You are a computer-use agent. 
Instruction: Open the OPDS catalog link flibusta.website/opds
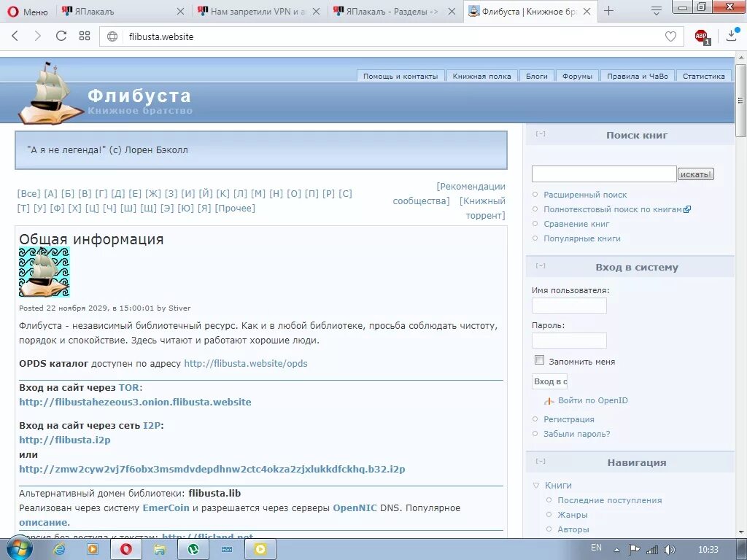point(245,364)
